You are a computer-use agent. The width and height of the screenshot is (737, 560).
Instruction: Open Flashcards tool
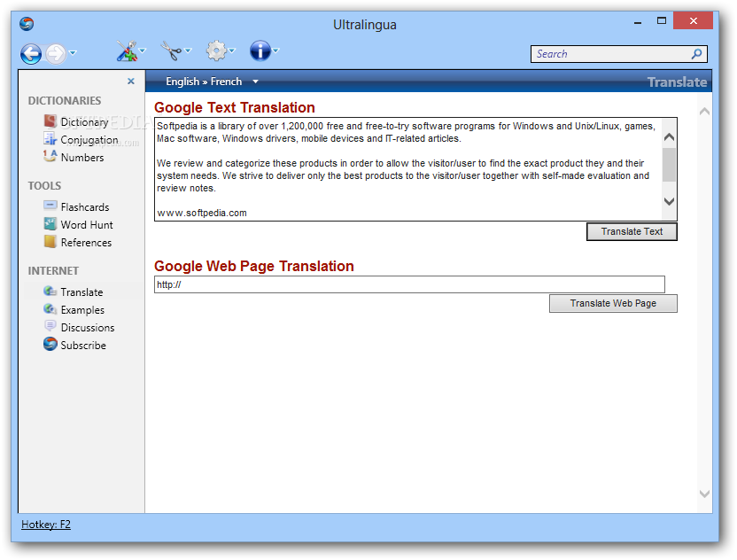click(x=85, y=207)
